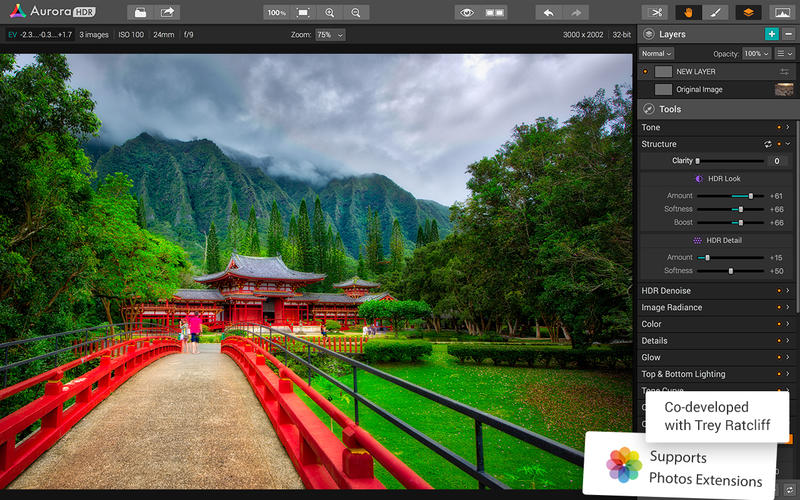Toggle NEW LAYER visibility dot
The height and width of the screenshot is (500, 800).
pos(645,72)
